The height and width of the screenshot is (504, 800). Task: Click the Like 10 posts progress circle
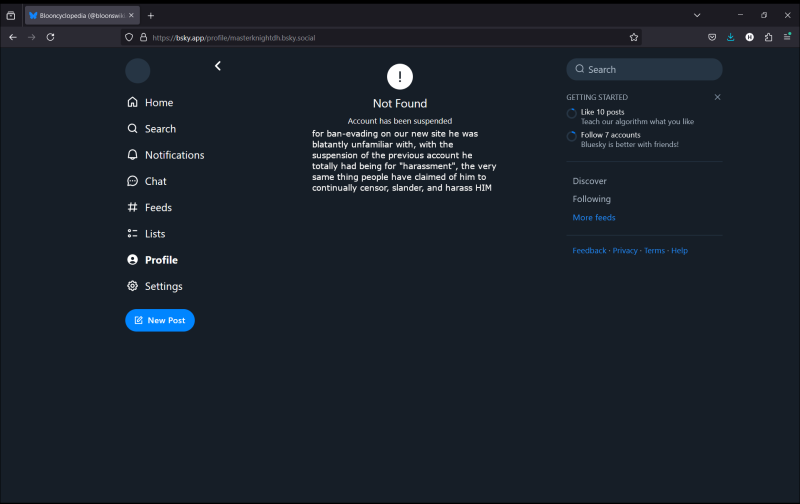click(571, 113)
